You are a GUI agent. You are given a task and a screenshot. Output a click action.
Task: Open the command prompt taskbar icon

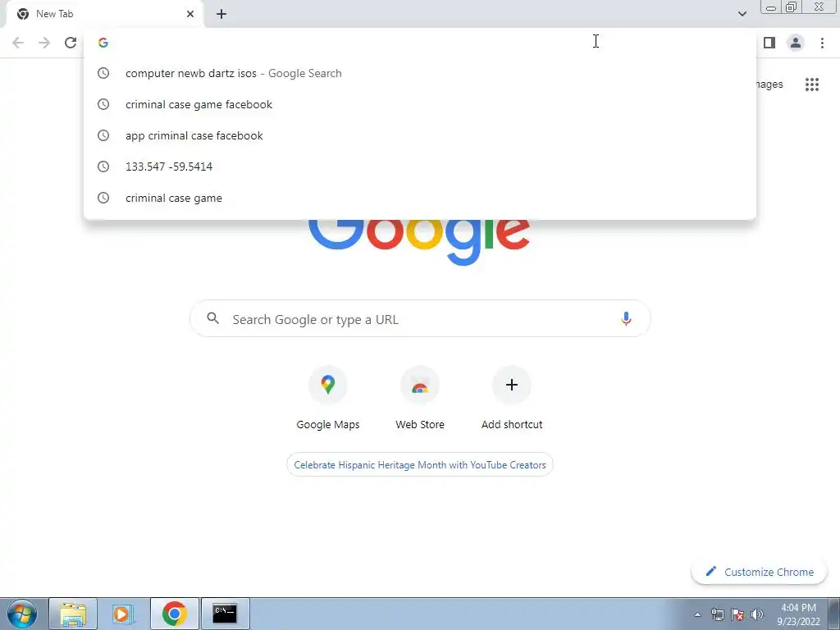coord(225,614)
